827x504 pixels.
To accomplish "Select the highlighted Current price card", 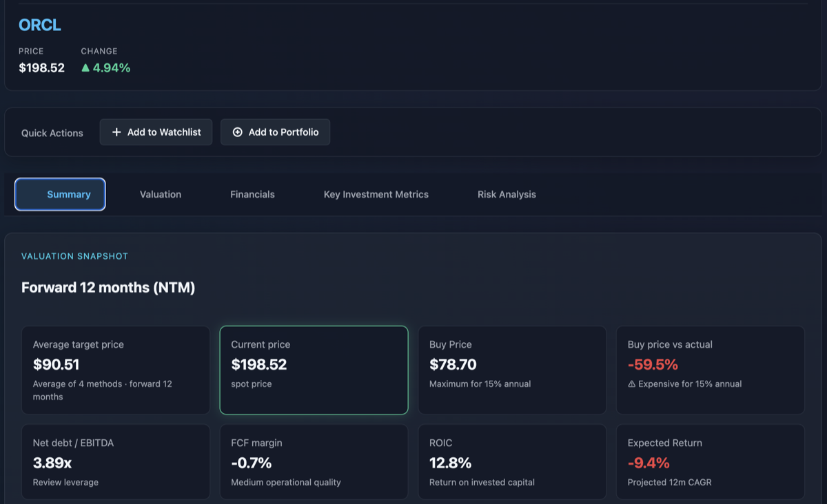I will 314,370.
